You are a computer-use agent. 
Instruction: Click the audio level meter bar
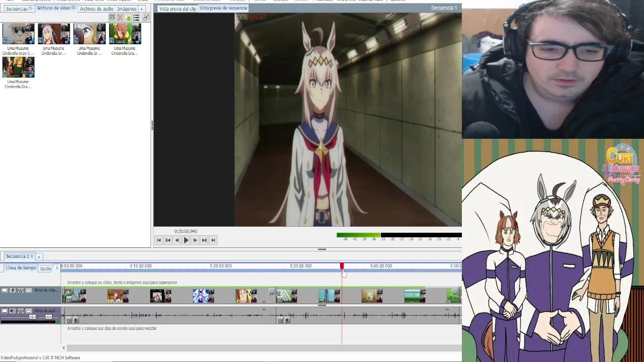399,235
